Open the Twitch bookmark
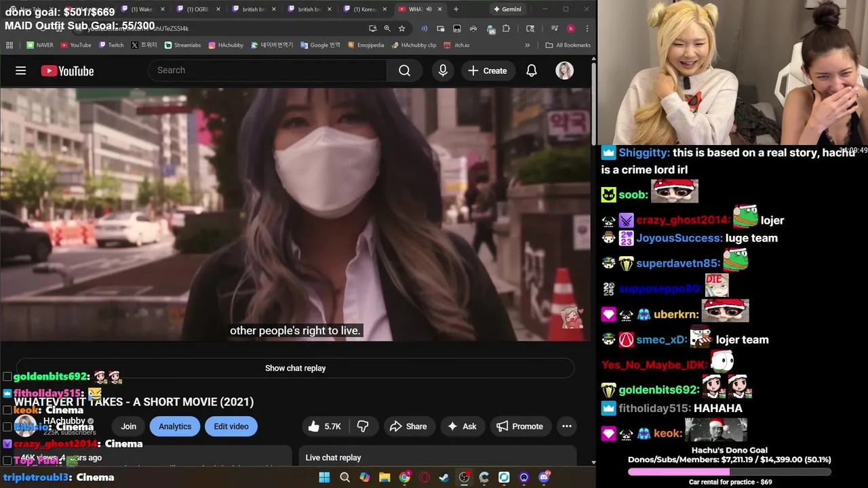 (x=111, y=45)
